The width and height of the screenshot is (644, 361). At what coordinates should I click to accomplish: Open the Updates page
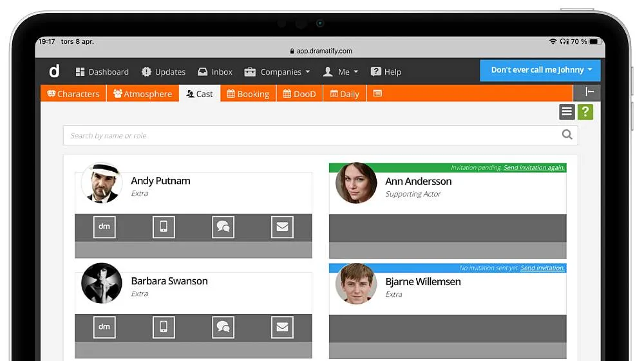[x=164, y=72]
